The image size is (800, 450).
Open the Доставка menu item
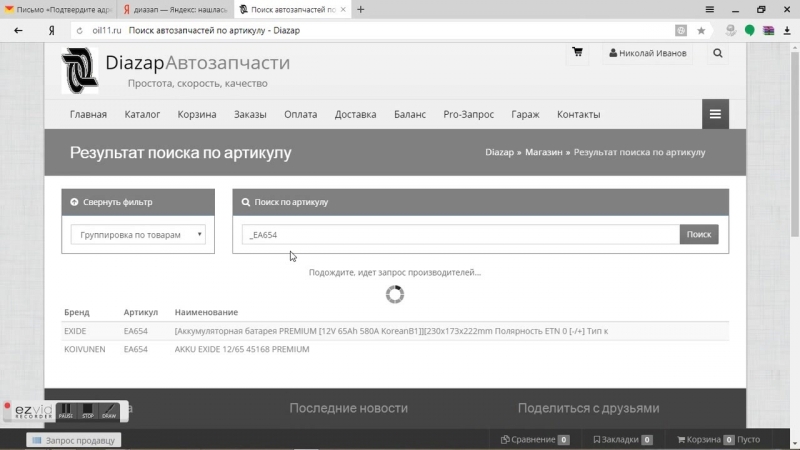click(x=356, y=114)
